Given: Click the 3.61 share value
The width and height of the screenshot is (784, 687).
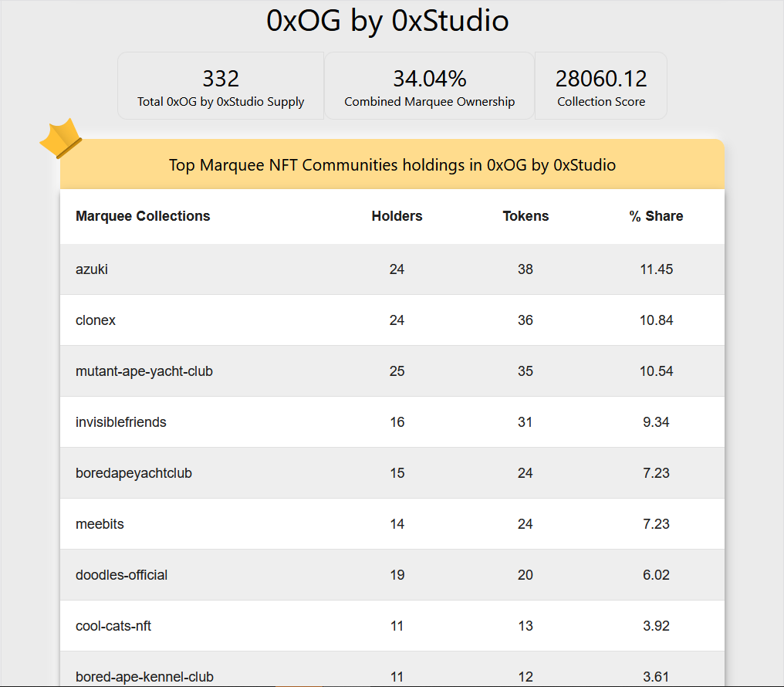Looking at the screenshot, I should coord(656,678).
